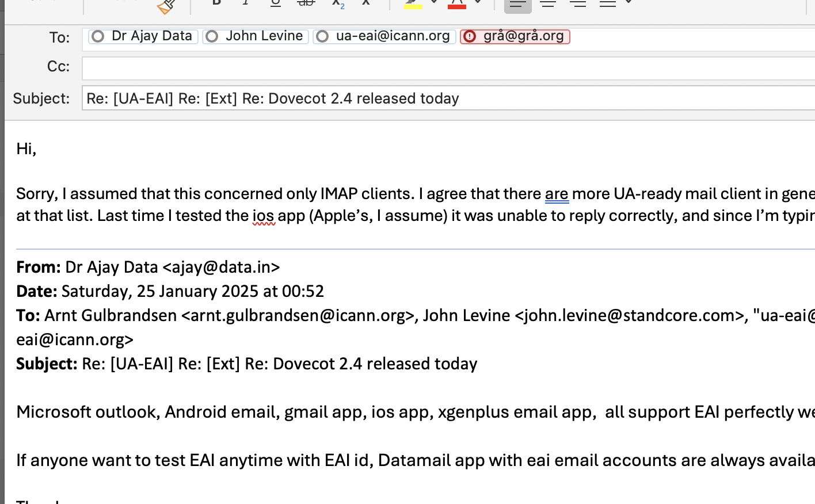
Task: Toggle underline formatting
Action: tap(276, 3)
